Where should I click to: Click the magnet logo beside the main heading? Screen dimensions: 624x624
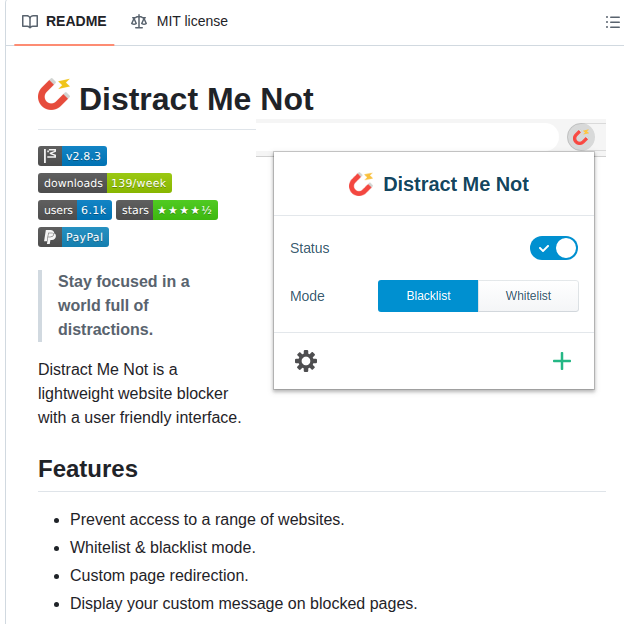tap(54, 95)
